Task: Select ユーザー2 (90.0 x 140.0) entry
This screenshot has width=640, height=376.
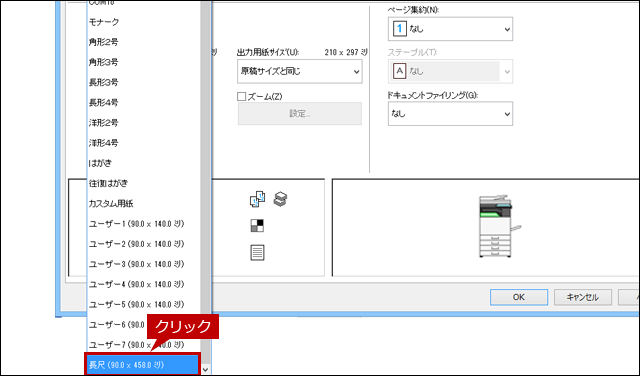Action: click(144, 244)
